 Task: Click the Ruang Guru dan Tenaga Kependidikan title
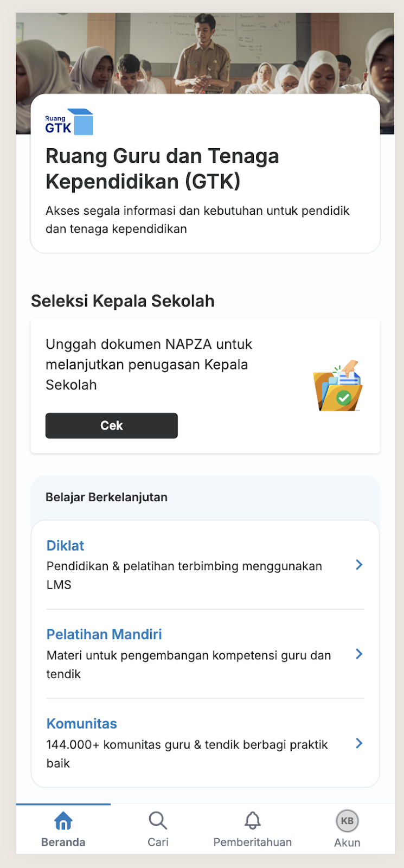pos(162,169)
